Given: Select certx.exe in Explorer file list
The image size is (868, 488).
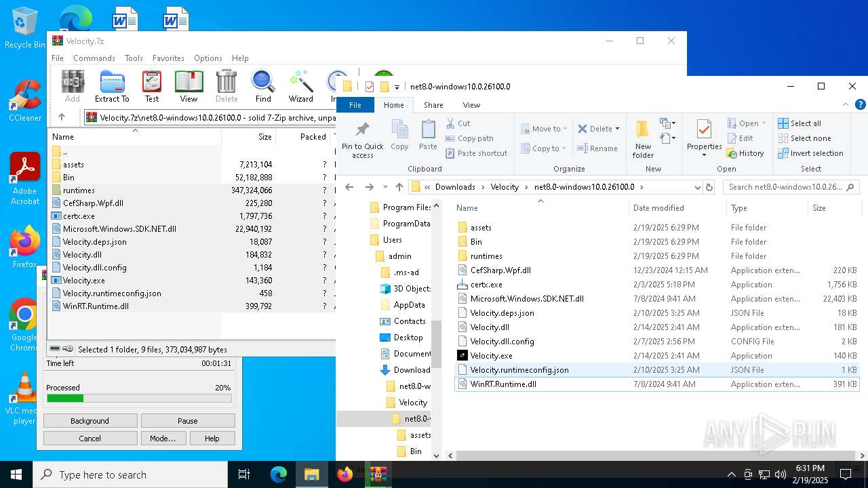Looking at the screenshot, I should (486, 285).
